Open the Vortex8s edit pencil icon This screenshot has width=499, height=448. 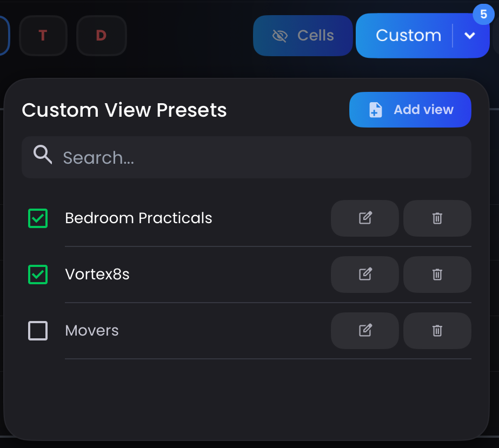coord(364,275)
